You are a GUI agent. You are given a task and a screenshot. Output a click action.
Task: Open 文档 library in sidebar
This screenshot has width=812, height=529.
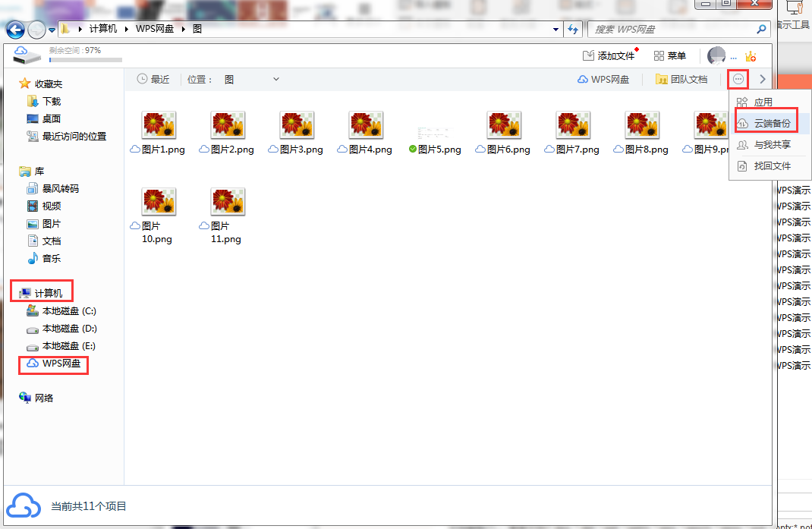[x=44, y=241]
